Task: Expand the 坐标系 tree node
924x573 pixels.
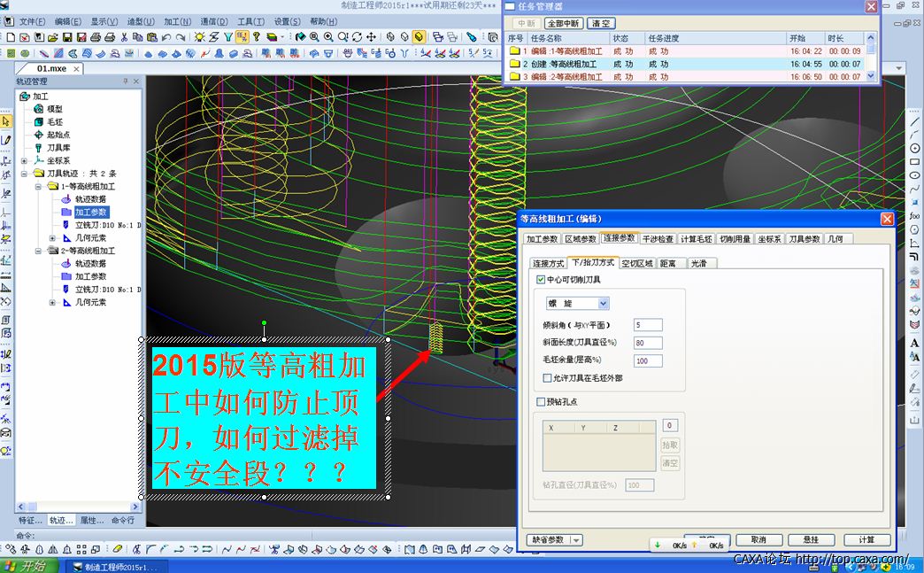Action: click(x=24, y=160)
